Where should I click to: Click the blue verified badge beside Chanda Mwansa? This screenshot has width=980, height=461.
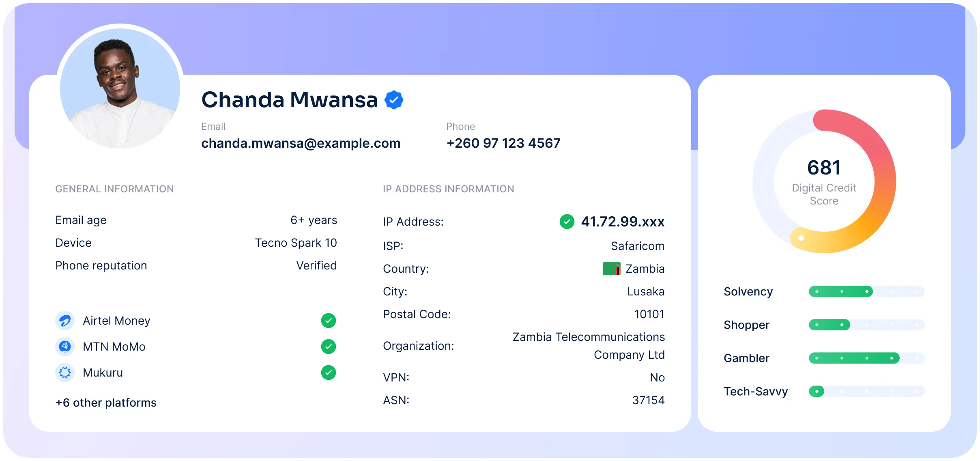(394, 100)
